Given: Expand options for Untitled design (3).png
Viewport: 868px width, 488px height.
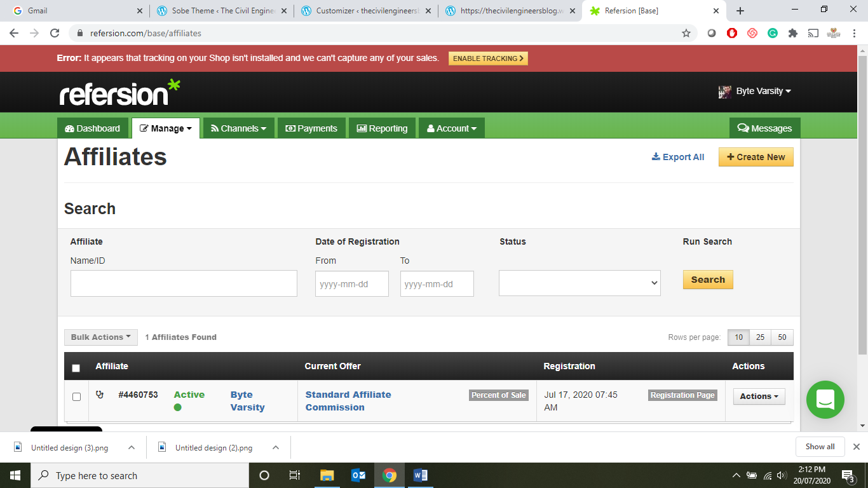Looking at the screenshot, I should click(x=132, y=447).
